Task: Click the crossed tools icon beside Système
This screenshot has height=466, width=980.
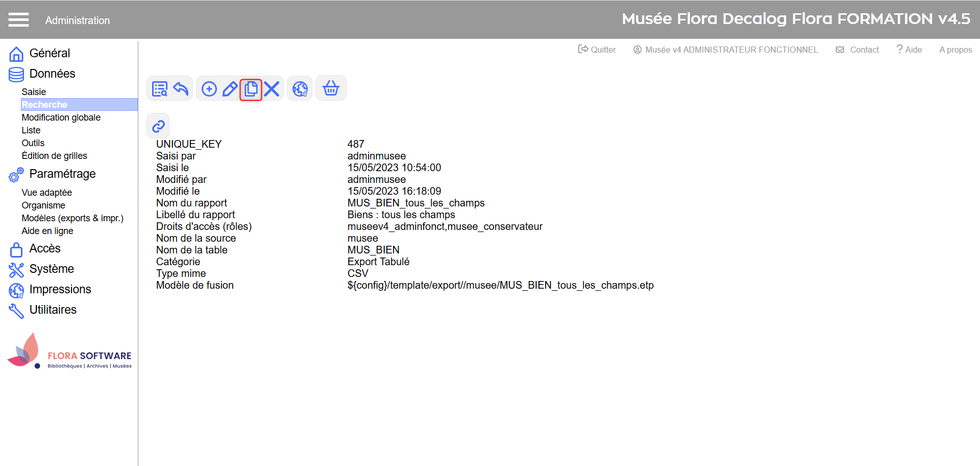Action: pos(16,270)
